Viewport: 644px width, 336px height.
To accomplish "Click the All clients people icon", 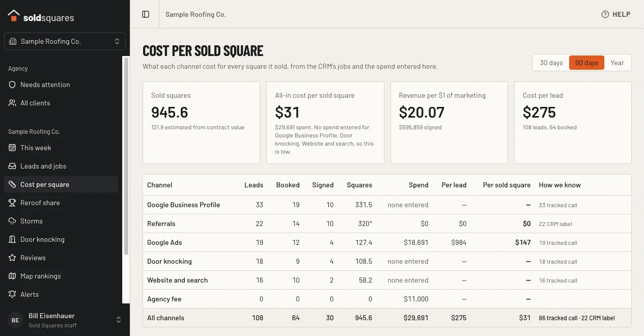I will [x=12, y=103].
